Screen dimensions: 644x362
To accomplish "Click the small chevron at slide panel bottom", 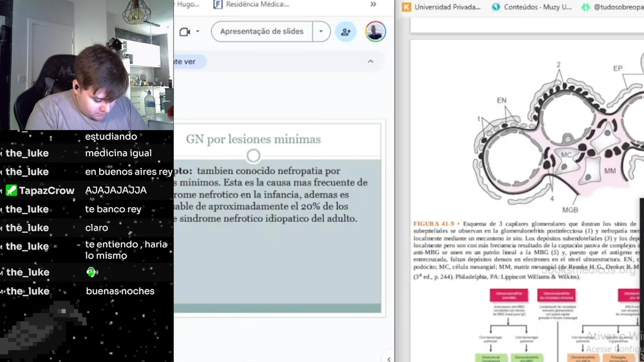I will 388,359.
